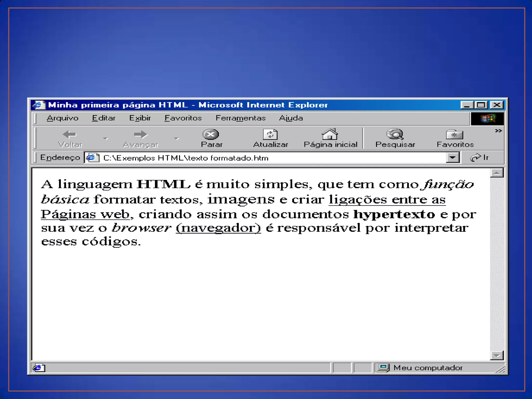Click the Voltar back arrow icon
532x399 pixels.
pyautogui.click(x=70, y=134)
